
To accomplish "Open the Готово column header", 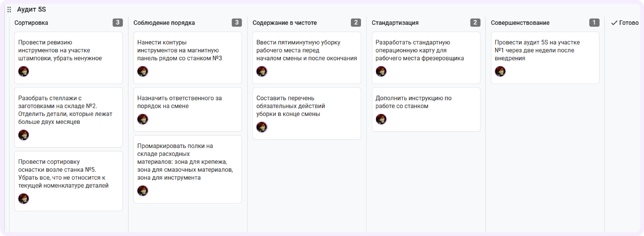I will pos(629,23).
